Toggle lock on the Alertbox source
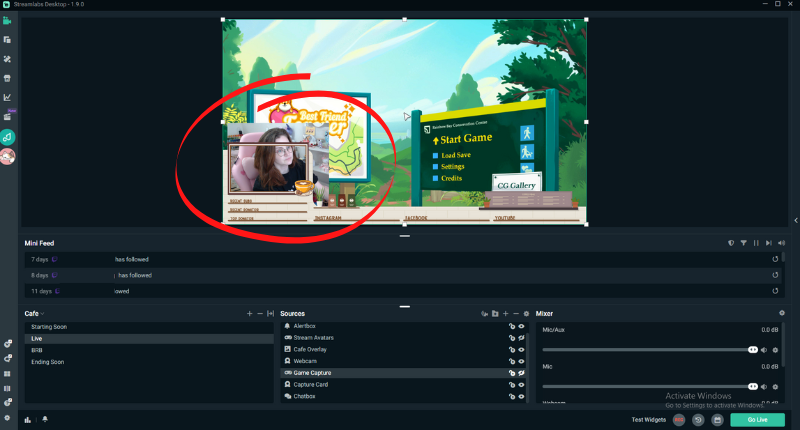The height and width of the screenshot is (430, 800). pos(512,326)
